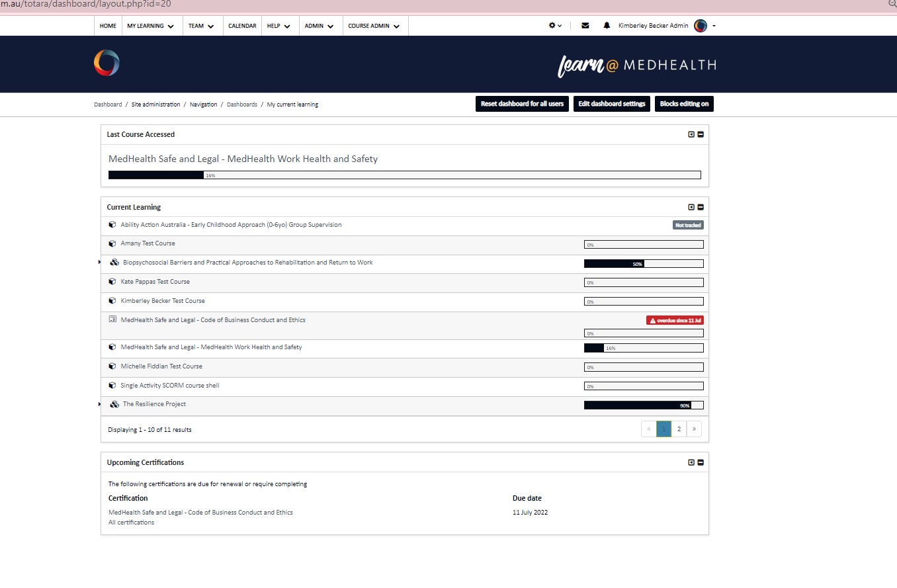Expand the Biopsychosocial Barriers course row
The width and height of the screenshot is (897, 588).
100,262
